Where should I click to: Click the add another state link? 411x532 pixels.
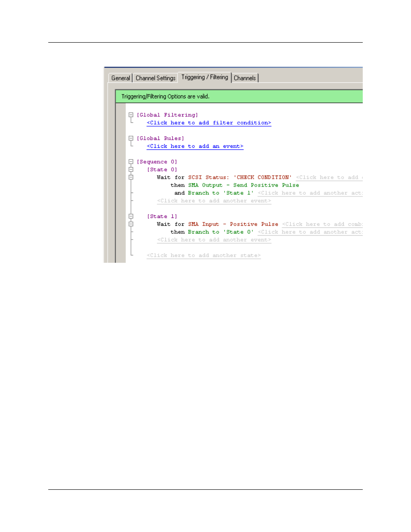[x=204, y=255]
